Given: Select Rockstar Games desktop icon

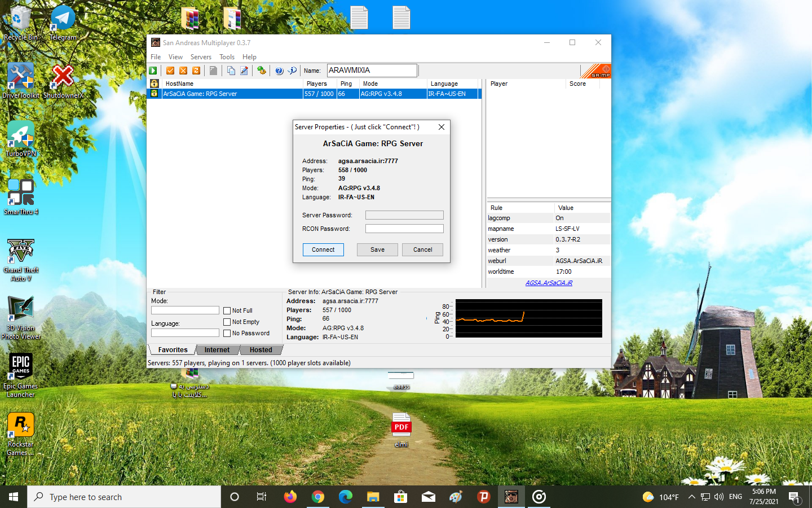Looking at the screenshot, I should (x=21, y=434).
